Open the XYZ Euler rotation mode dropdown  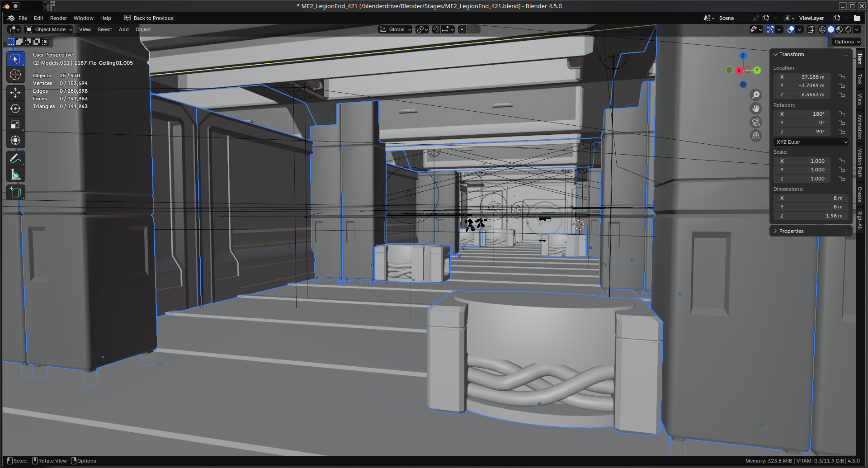[x=811, y=142]
